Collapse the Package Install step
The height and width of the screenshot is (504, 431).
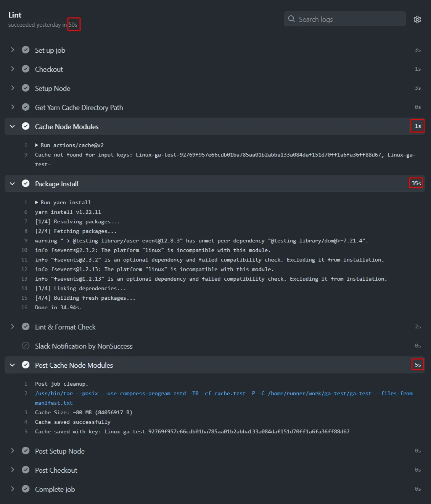pyautogui.click(x=13, y=184)
